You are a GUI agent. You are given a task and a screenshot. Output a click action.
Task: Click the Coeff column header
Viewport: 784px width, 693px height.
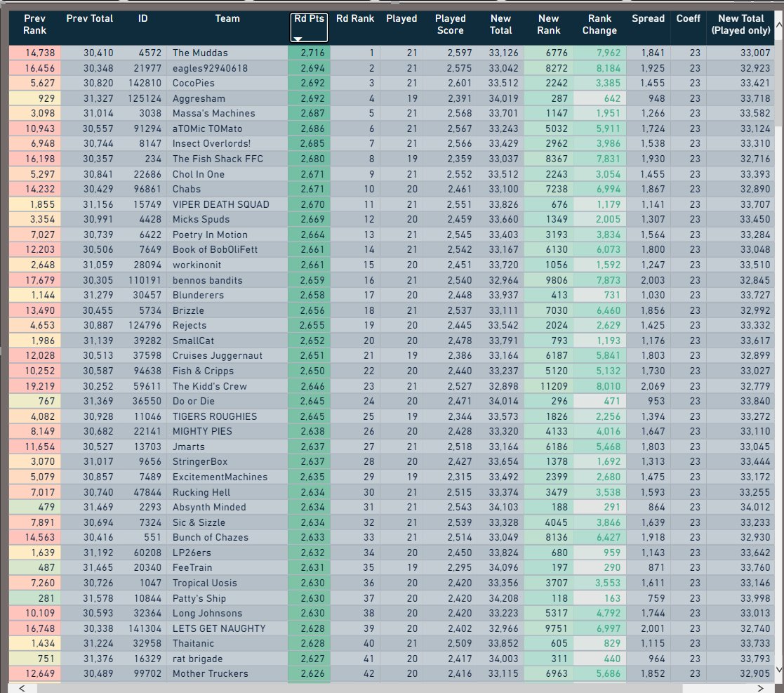click(x=689, y=19)
